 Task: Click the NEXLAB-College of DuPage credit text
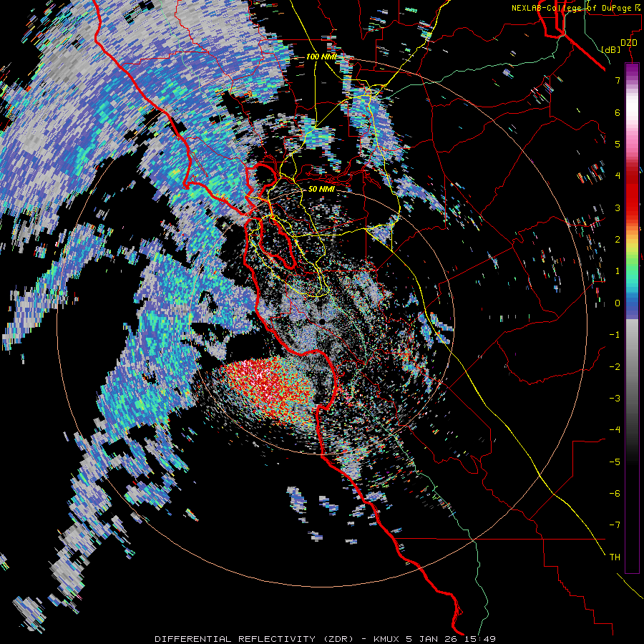(x=577, y=8)
